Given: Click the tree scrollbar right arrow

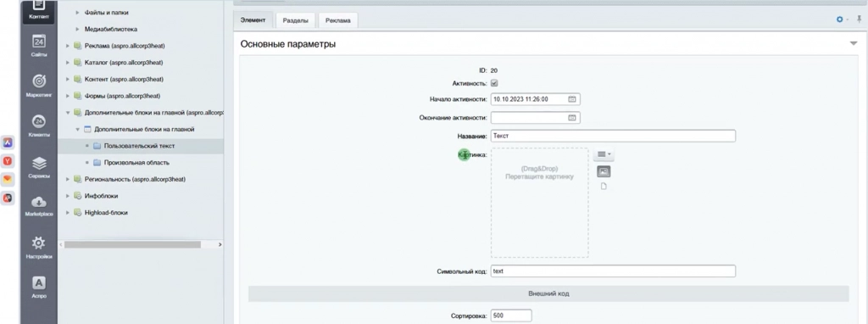Looking at the screenshot, I should click(220, 244).
